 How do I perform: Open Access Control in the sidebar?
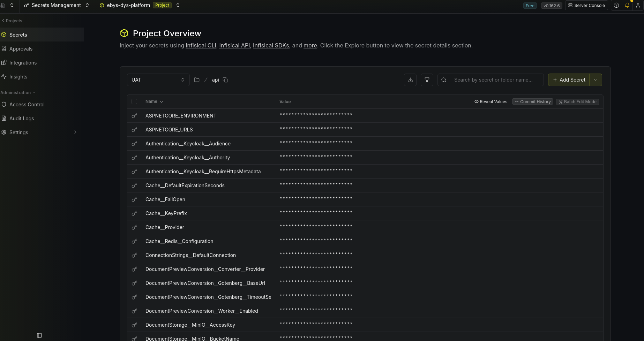coord(42,104)
